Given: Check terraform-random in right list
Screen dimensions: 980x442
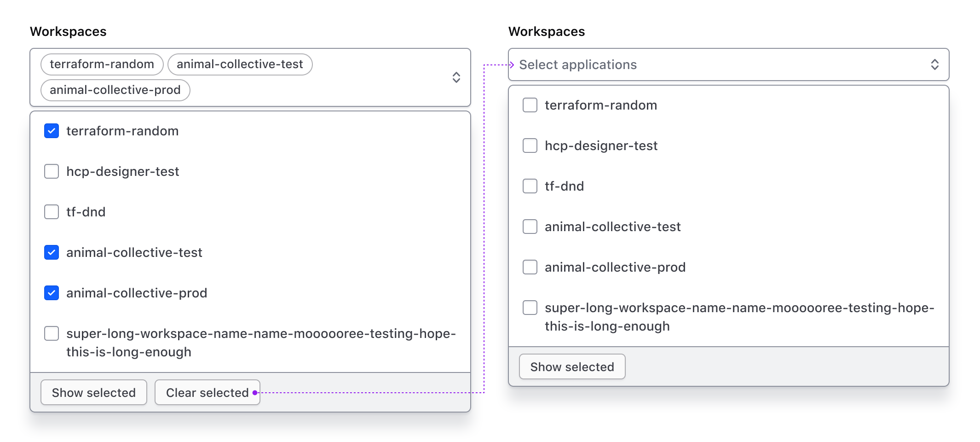Looking at the screenshot, I should 530,105.
